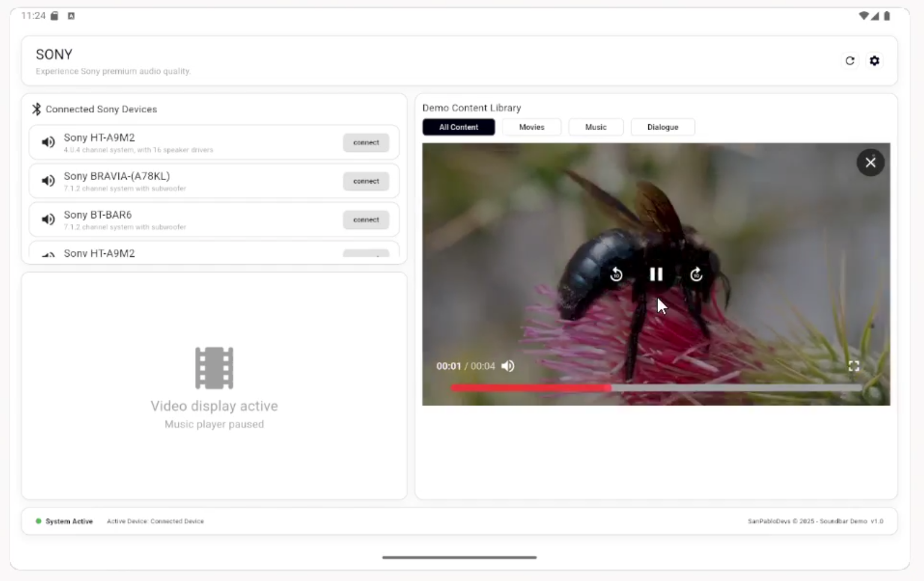Image resolution: width=924 pixels, height=581 pixels.
Task: Click the refresh icon in the header
Action: click(850, 61)
